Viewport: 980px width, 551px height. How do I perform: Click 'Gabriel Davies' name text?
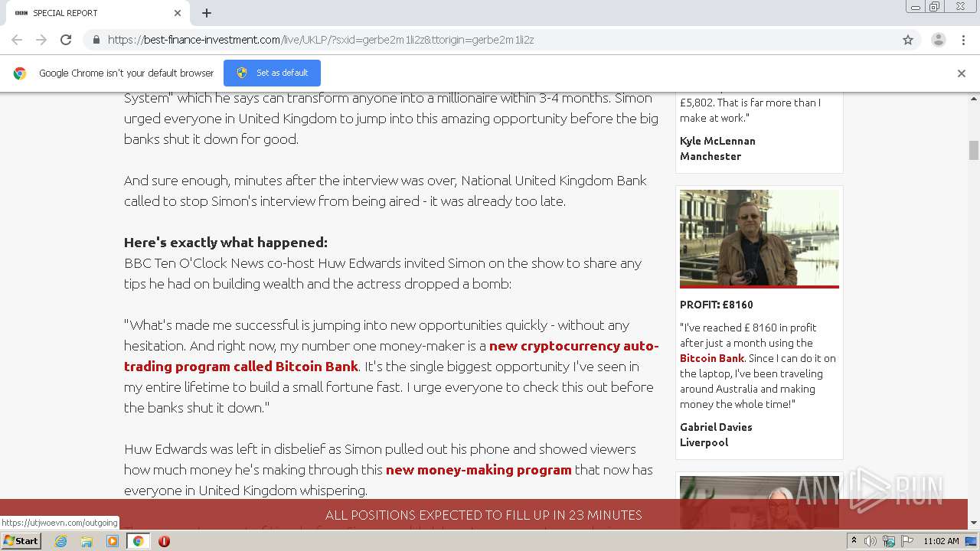tap(716, 427)
